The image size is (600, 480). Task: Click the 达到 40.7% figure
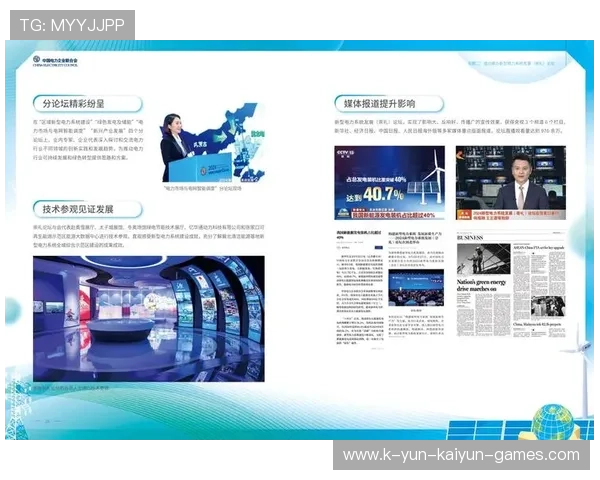tap(374, 194)
